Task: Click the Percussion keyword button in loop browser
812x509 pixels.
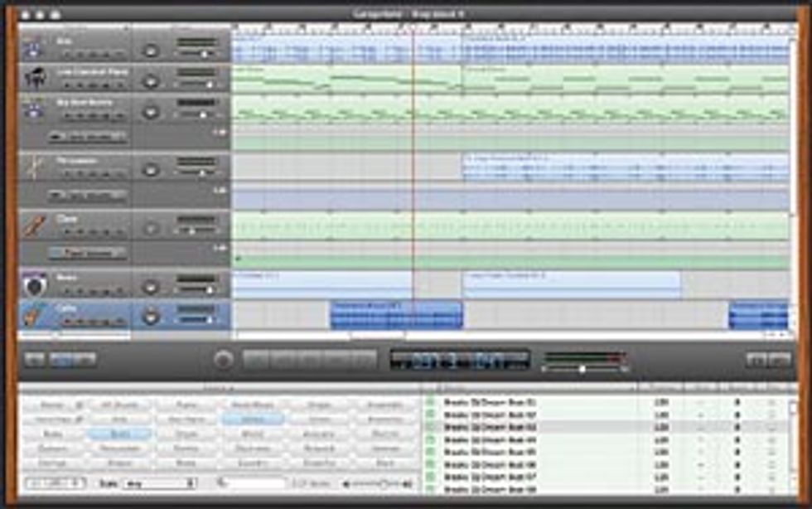Action: click(119, 448)
